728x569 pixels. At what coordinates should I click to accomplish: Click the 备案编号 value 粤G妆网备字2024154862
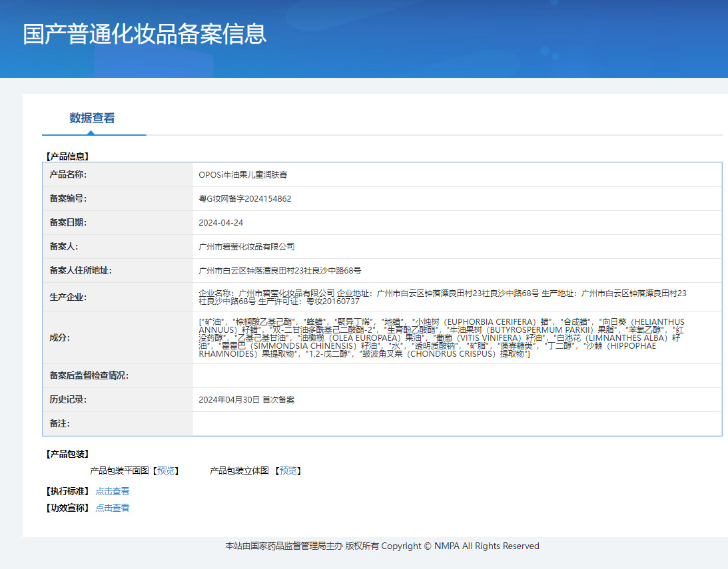(x=245, y=198)
